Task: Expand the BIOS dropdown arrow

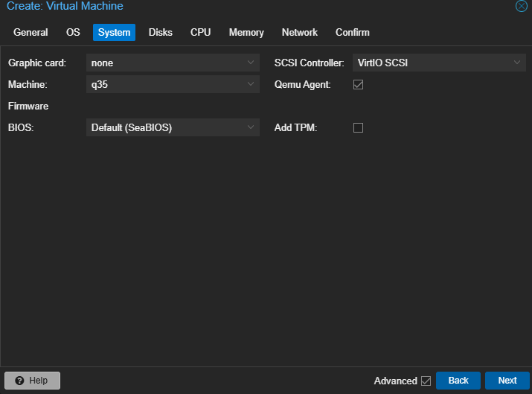Action: click(x=251, y=127)
